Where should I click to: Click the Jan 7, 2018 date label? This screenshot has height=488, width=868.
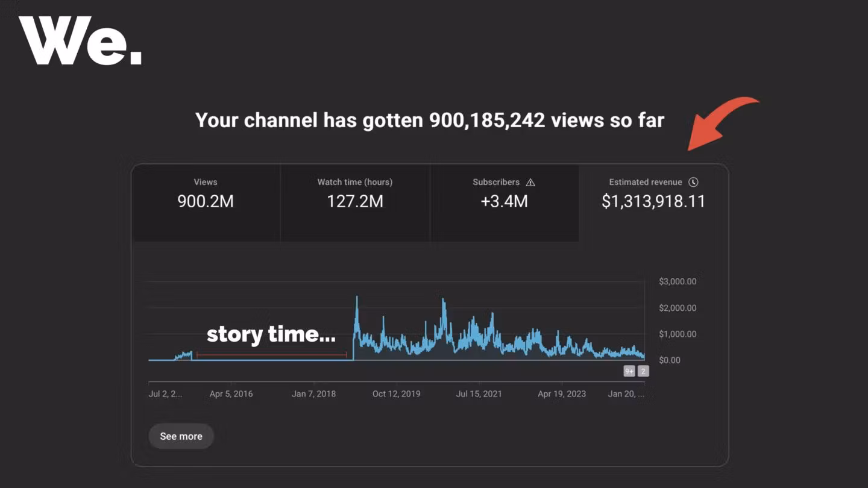coord(313,394)
